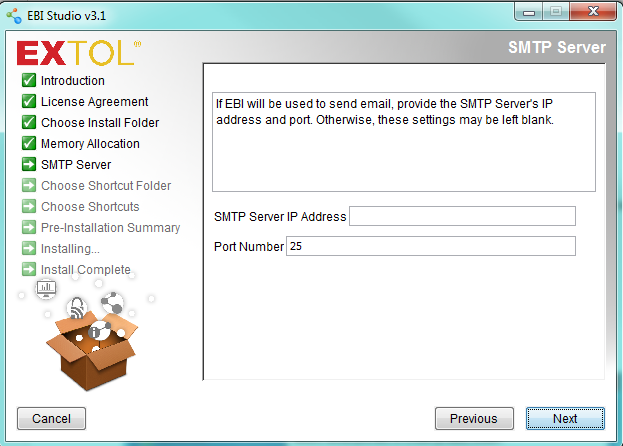Click into the Port Number field
This screenshot has width=623, height=446.
(x=431, y=246)
